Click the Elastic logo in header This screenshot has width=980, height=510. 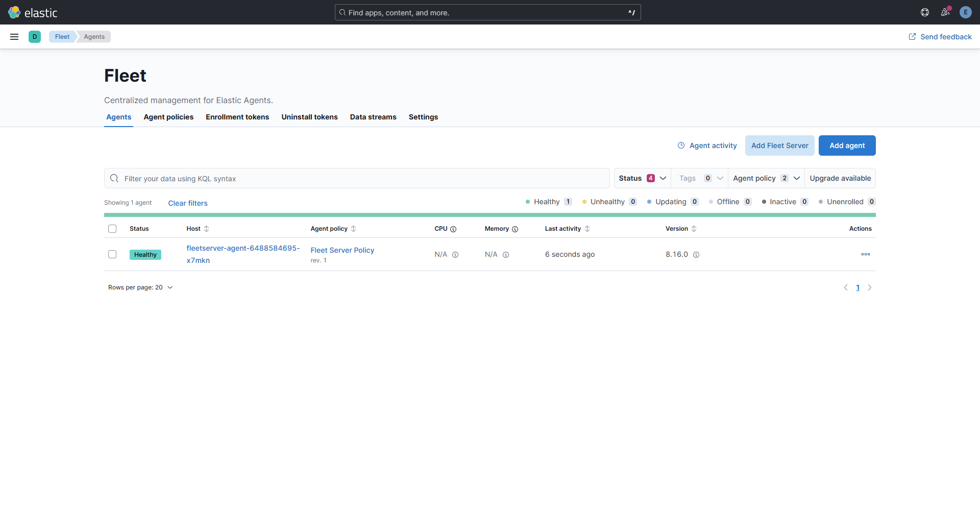[33, 12]
